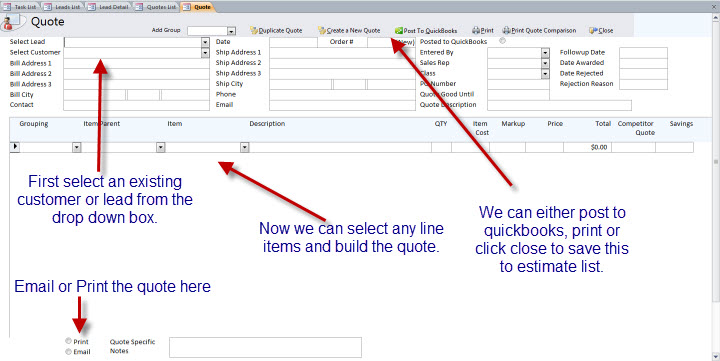The width and height of the screenshot is (720, 361).
Task: Expand the Select Lead dropdown
Action: [x=205, y=42]
